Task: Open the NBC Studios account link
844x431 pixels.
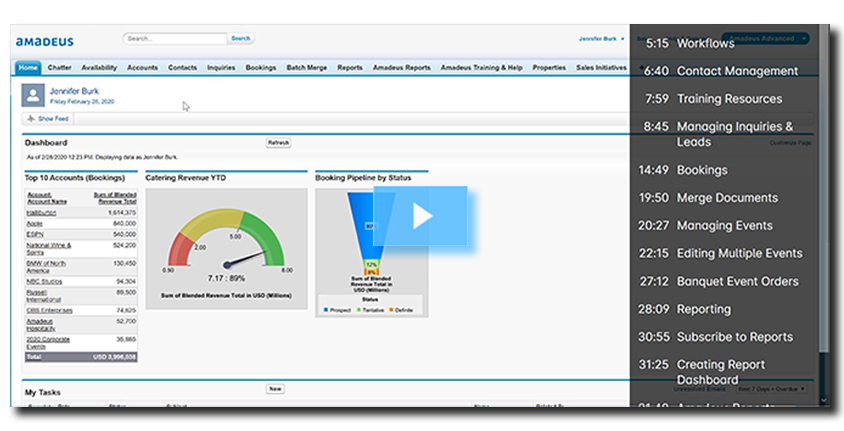Action: 44,281
